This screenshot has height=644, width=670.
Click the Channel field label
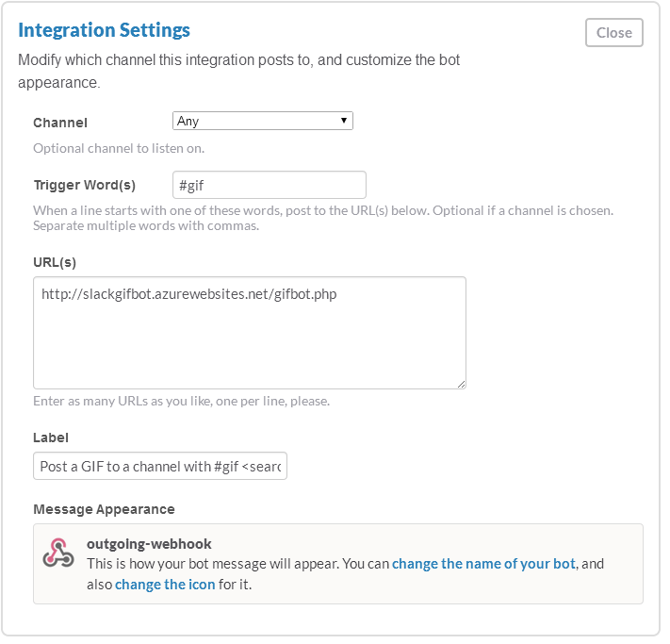coord(60,123)
